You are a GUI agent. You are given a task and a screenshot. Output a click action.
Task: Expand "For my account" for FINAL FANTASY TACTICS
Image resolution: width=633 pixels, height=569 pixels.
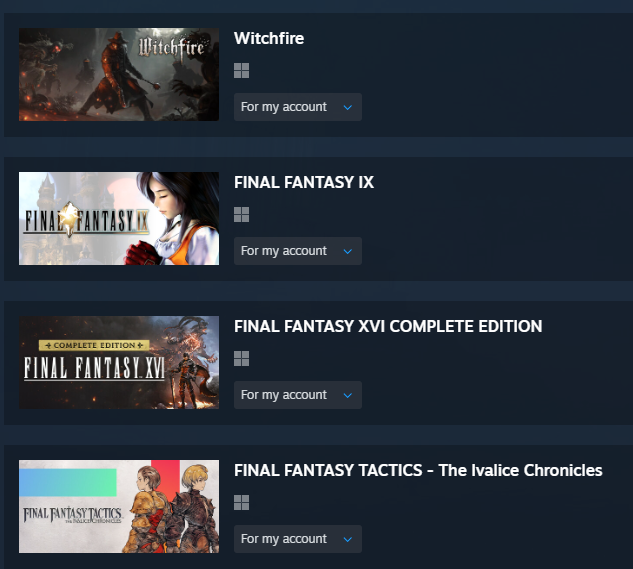tap(298, 539)
